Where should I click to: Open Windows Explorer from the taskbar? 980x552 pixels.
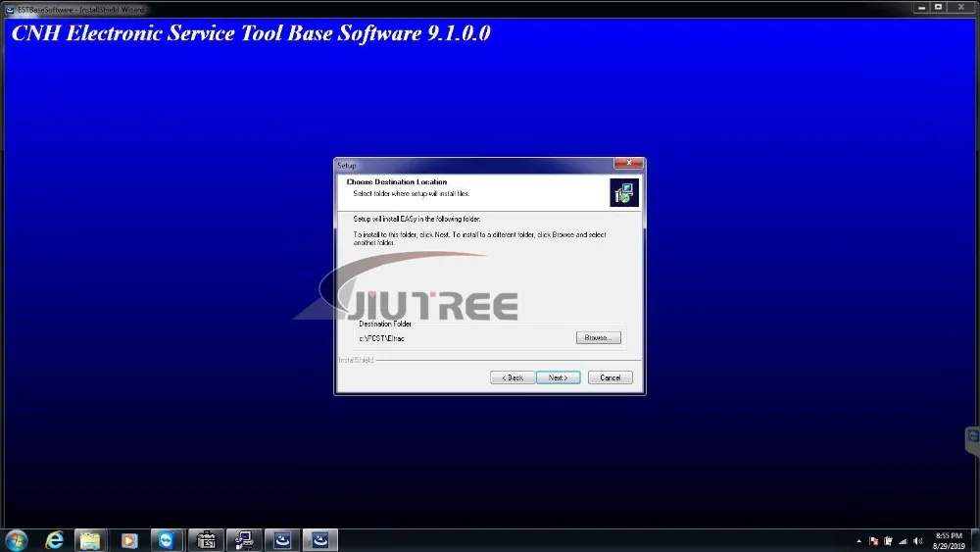90,540
